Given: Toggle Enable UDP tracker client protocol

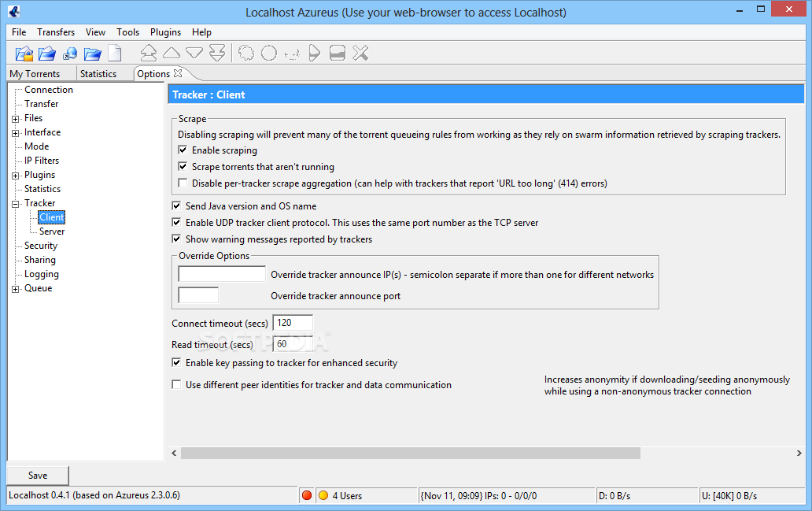Looking at the screenshot, I should pos(176,222).
